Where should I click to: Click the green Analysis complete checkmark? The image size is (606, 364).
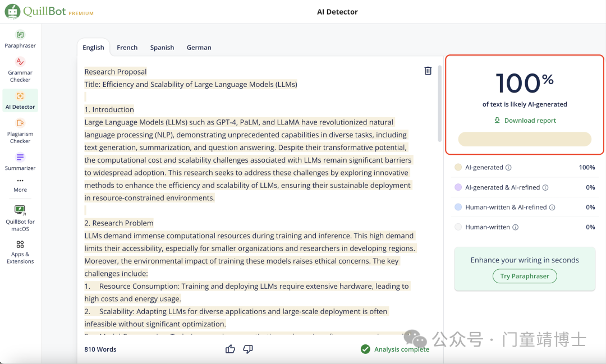pyautogui.click(x=365, y=349)
